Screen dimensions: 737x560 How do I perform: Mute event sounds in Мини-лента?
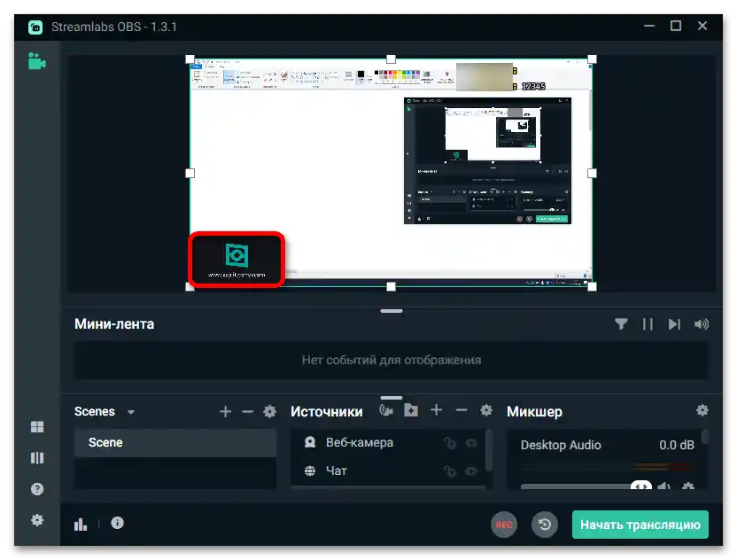[x=701, y=324]
